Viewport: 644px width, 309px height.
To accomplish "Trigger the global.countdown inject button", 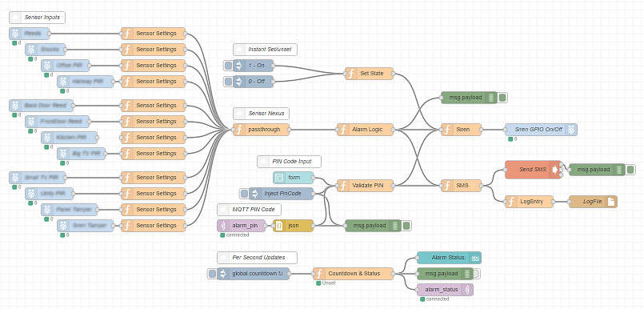I will 212,273.
